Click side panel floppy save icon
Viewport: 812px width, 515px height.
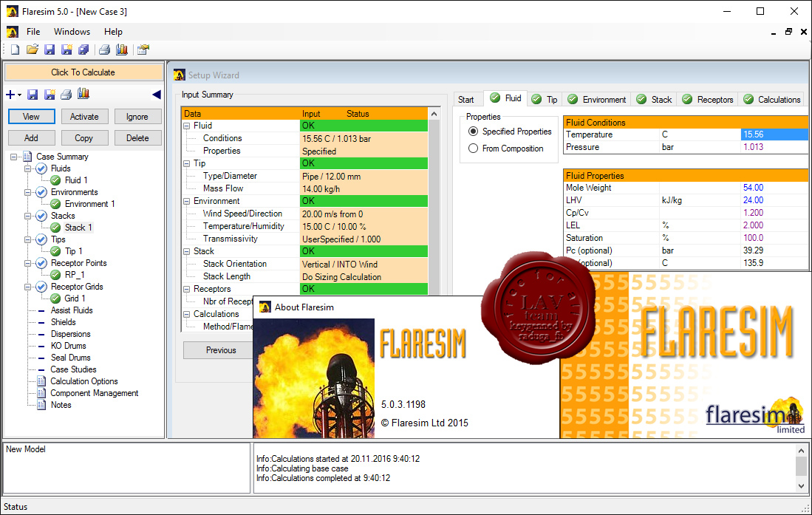pyautogui.click(x=32, y=95)
